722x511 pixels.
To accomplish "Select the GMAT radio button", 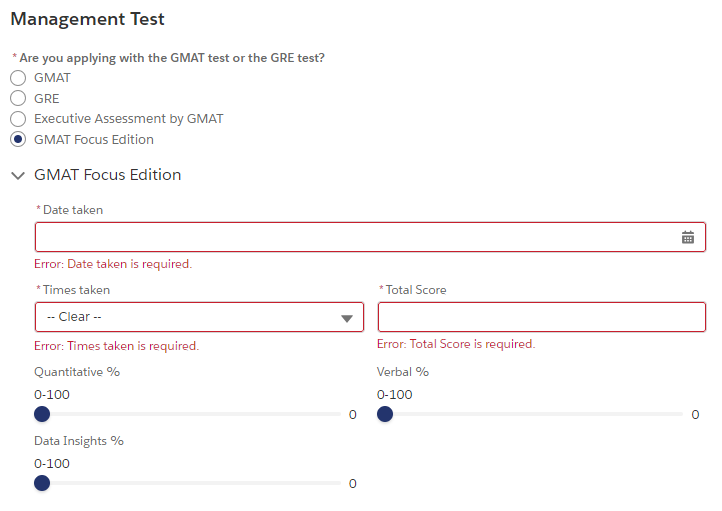I will click(18, 78).
